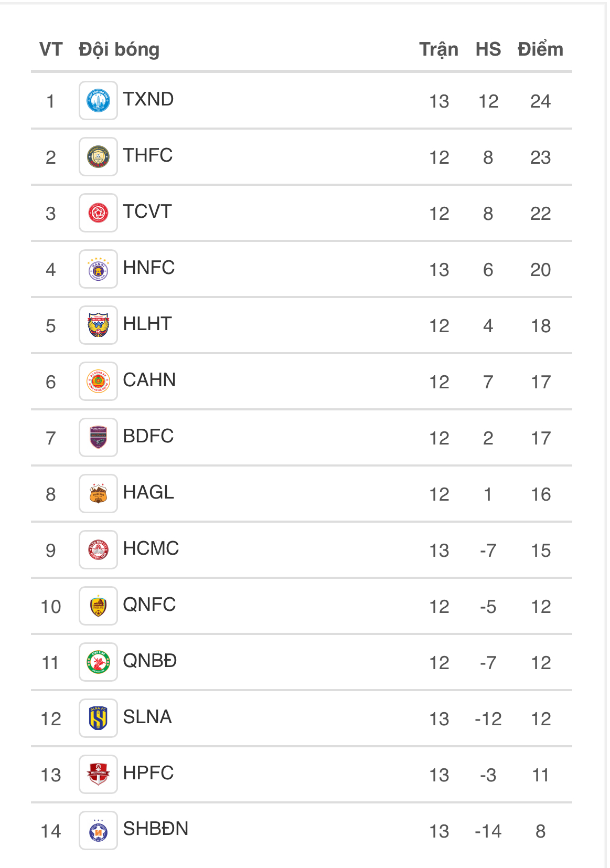Open the green QNBĐ team logo
The height and width of the screenshot is (868, 610).
click(98, 662)
